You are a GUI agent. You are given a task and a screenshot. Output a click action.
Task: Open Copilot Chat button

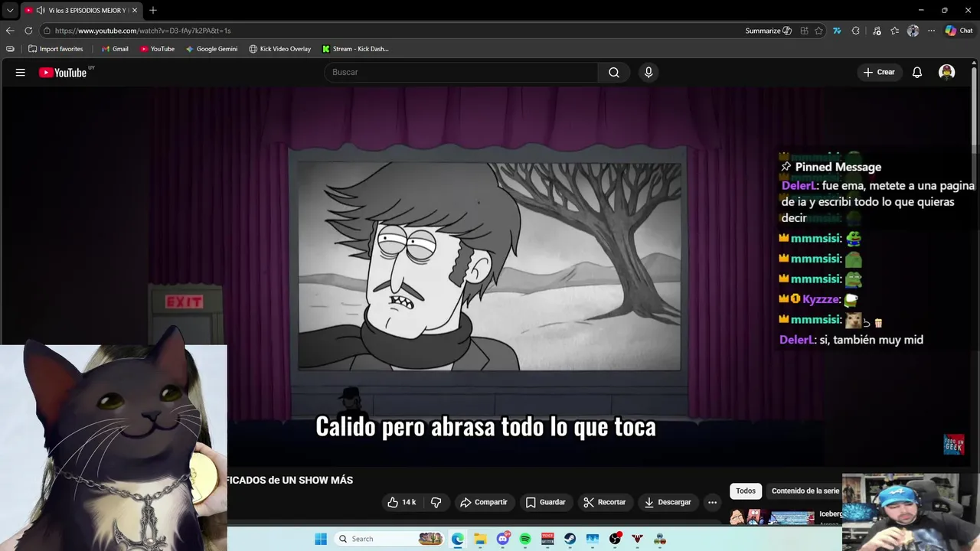point(959,31)
